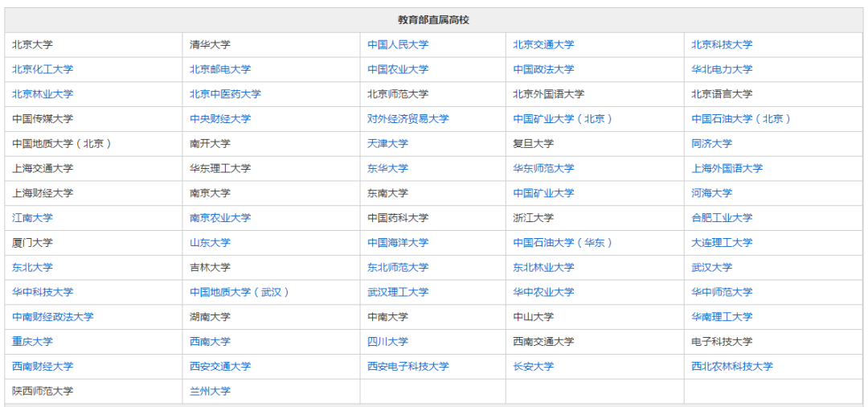Select 对外经济贸易大学 link
Screen dimensions: 868x407
click(x=408, y=119)
